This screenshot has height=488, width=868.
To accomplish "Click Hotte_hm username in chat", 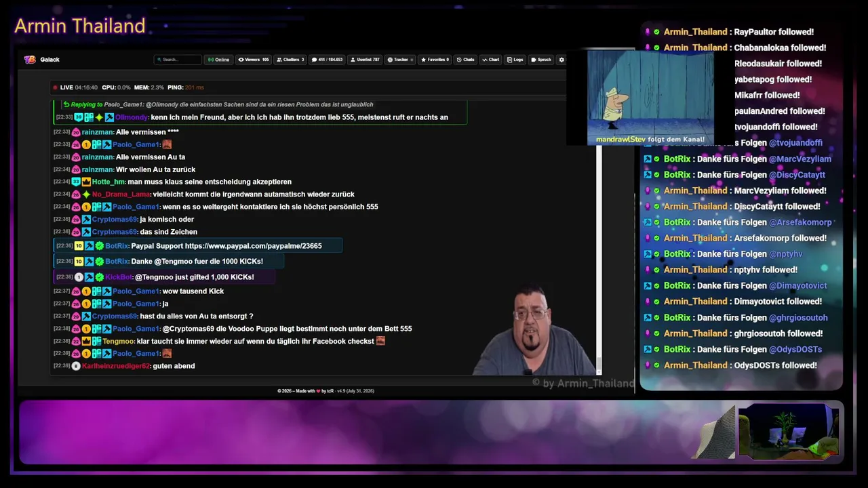I will (109, 182).
